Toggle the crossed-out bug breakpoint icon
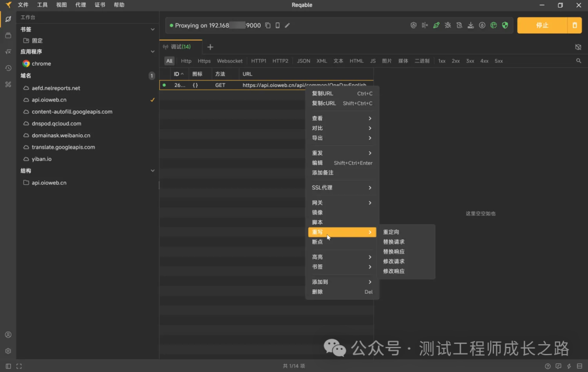 click(448, 26)
